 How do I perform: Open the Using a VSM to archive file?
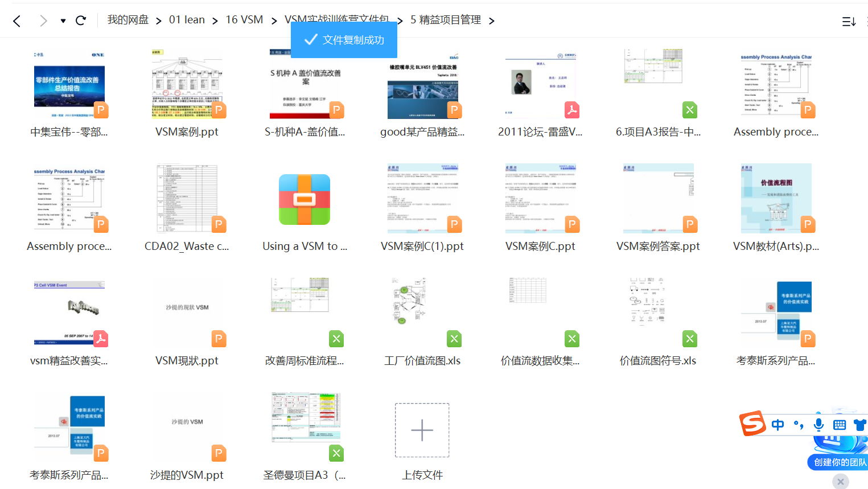coord(305,200)
